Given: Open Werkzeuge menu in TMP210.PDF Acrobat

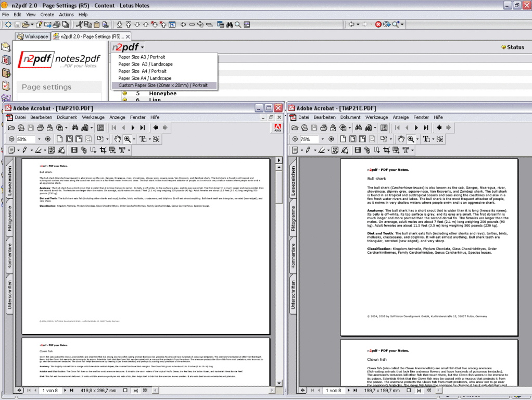Looking at the screenshot, I should coord(93,117).
